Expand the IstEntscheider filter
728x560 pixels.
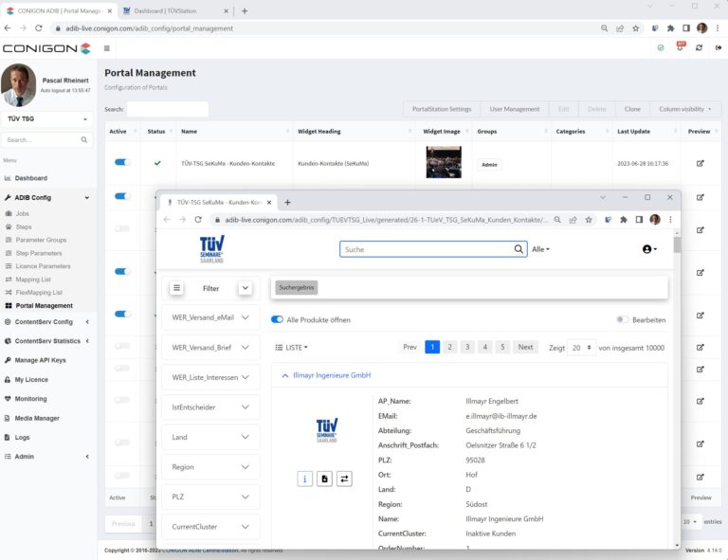(210, 406)
